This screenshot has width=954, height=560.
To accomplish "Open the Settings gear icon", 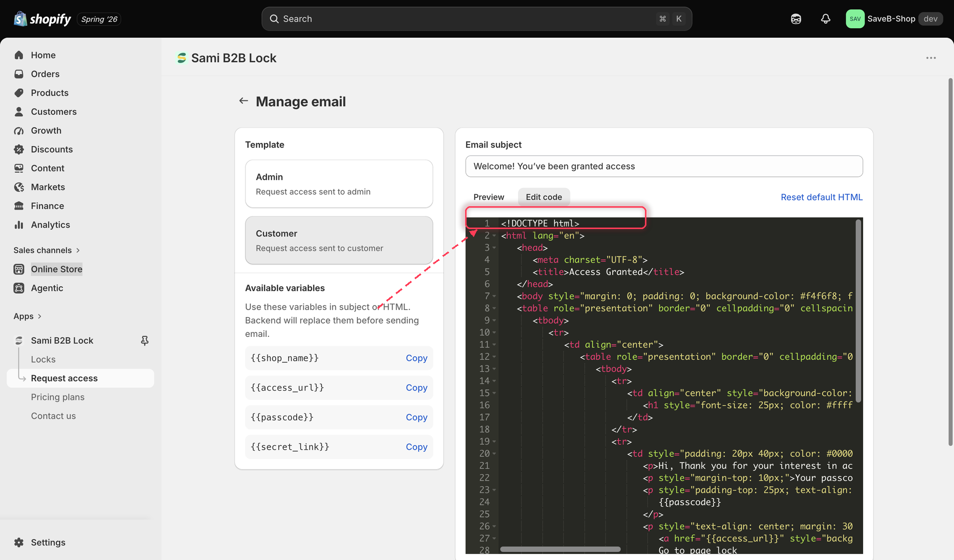I will (x=19, y=543).
